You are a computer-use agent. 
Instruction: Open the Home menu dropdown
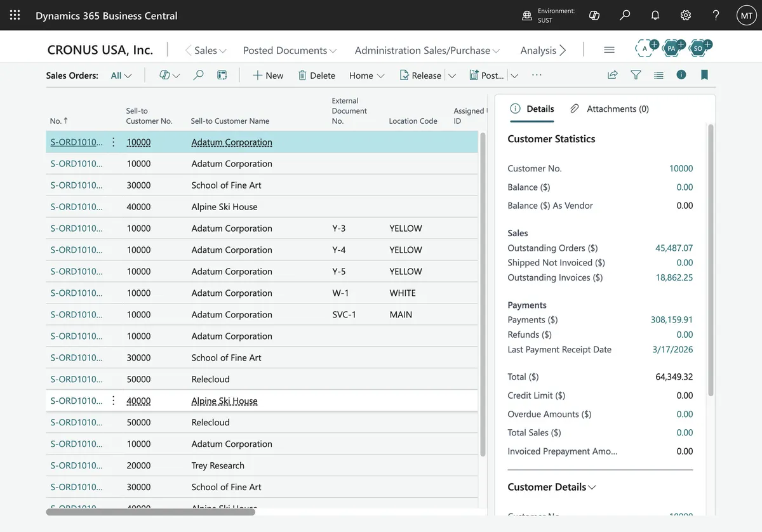[x=367, y=75]
